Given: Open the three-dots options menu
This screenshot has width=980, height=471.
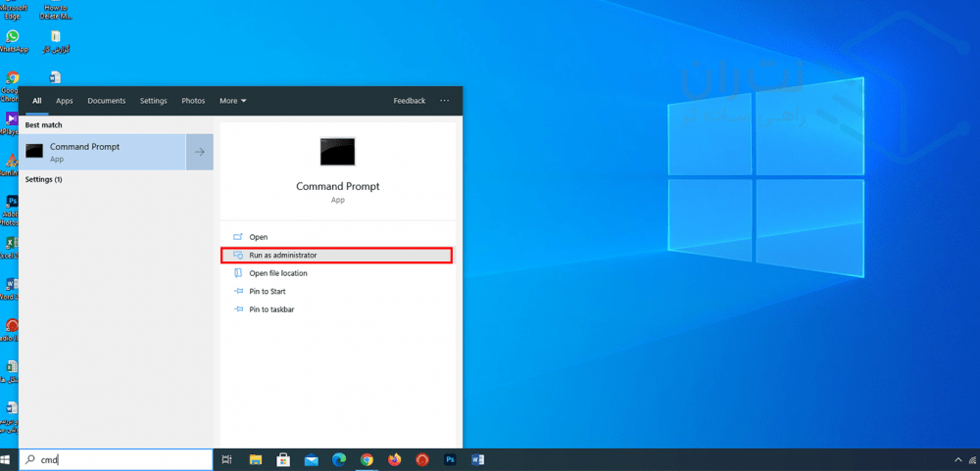Looking at the screenshot, I should click(444, 101).
